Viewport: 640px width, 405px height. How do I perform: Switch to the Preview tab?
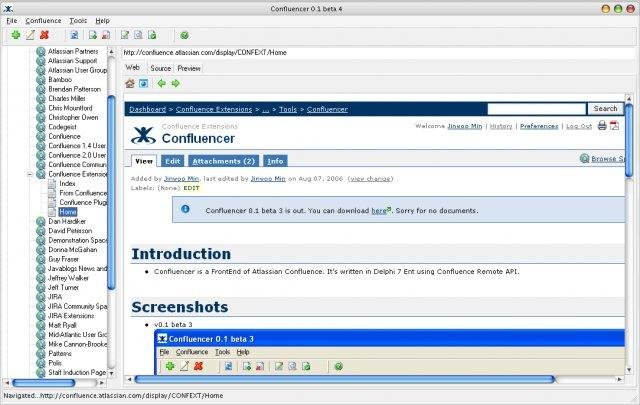coord(189,68)
